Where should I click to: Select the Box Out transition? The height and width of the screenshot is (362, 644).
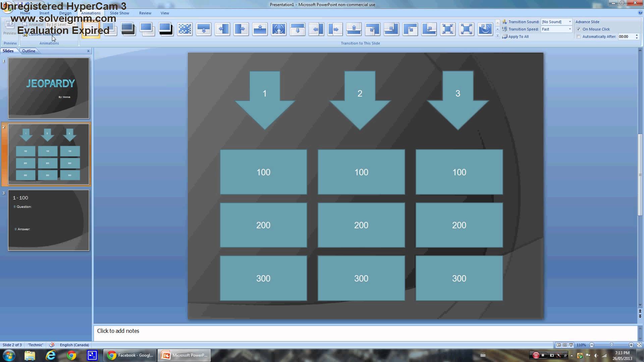pos(466,29)
